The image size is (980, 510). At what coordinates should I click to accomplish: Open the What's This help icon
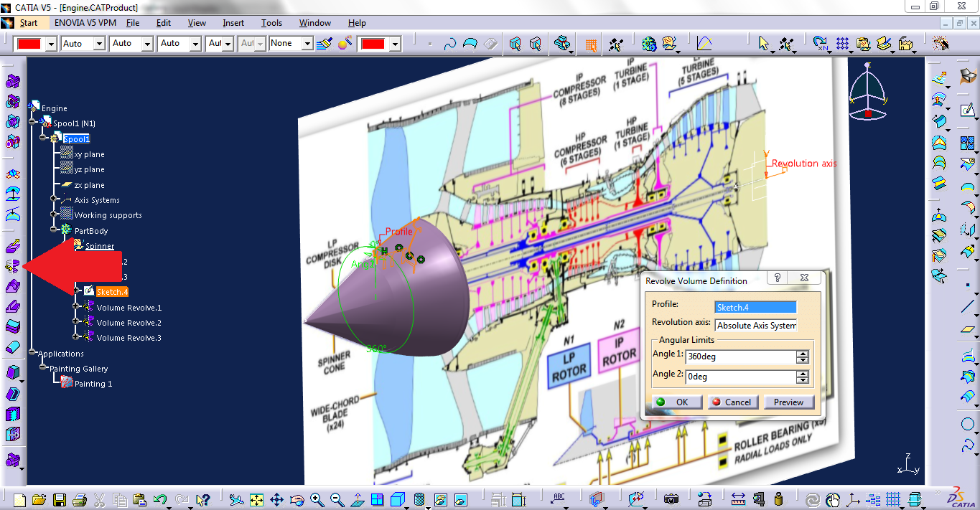pos(202,499)
